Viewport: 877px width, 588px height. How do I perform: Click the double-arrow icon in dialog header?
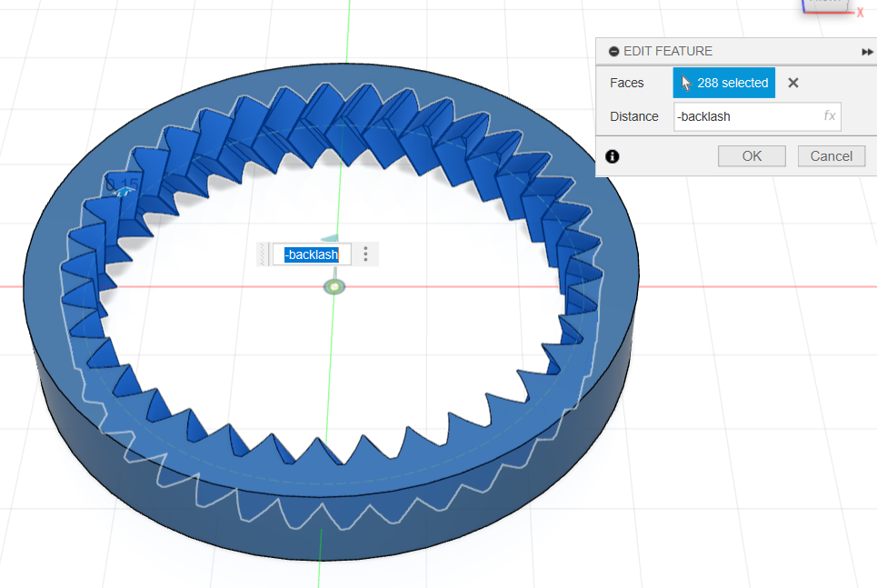coord(867,52)
